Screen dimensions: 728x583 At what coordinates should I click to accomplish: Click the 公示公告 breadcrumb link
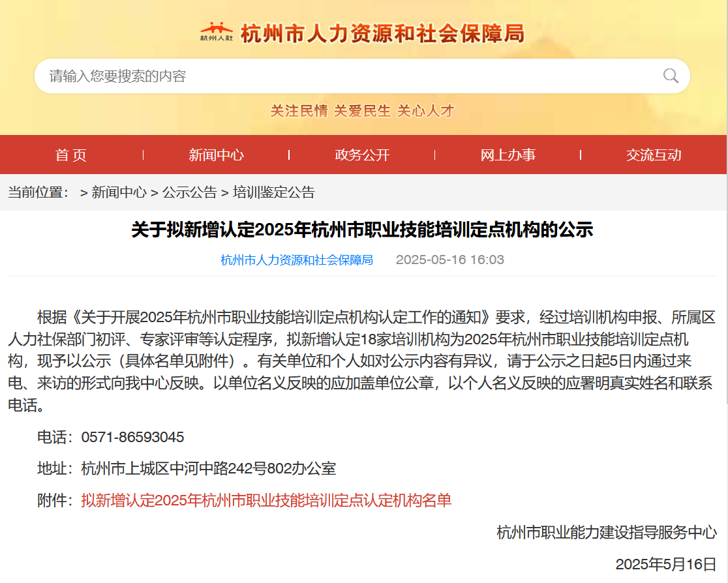pos(189,192)
